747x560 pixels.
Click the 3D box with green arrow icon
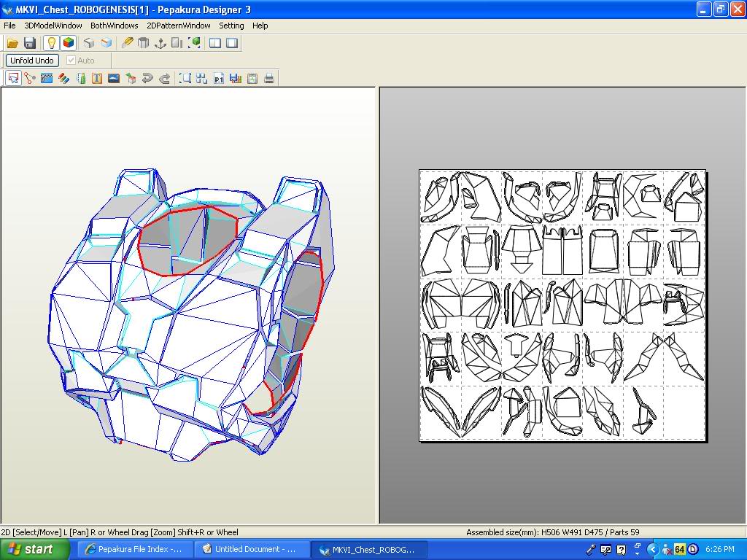pos(131,78)
